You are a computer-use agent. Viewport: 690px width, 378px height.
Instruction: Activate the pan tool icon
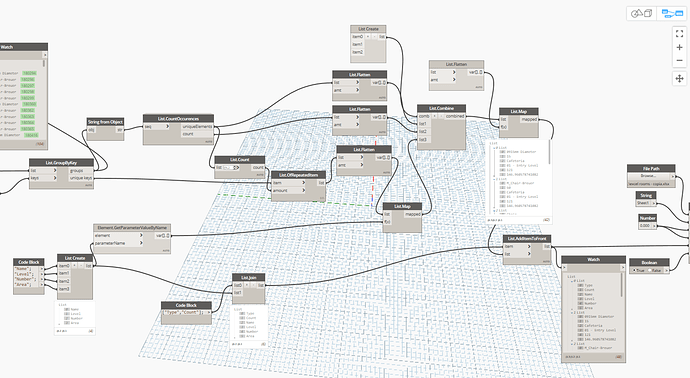679,78
